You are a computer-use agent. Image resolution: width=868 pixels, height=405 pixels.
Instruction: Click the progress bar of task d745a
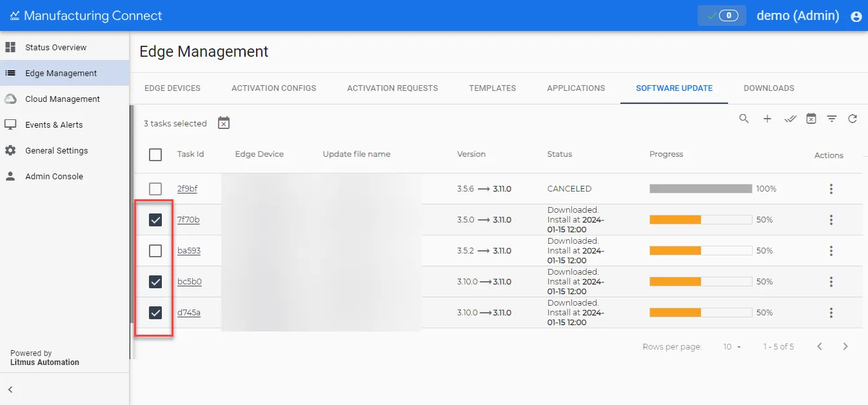pos(701,313)
